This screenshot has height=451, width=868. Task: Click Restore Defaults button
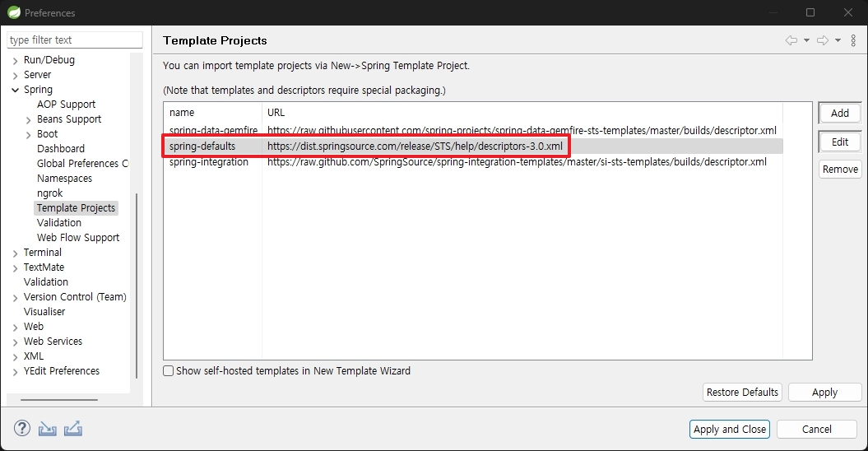(x=742, y=393)
